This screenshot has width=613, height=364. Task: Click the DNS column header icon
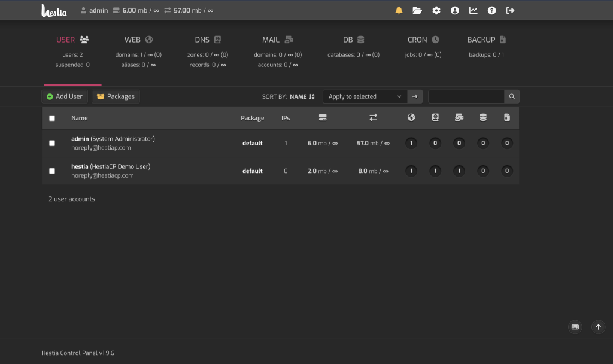coord(435,117)
